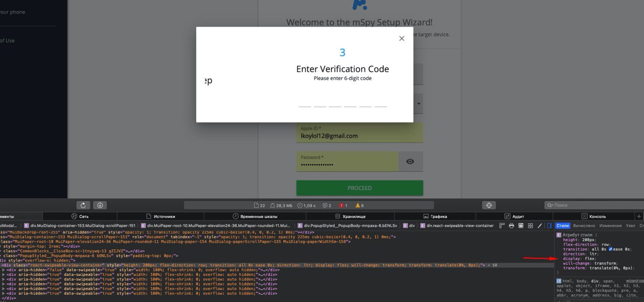The height and width of the screenshot is (302, 644).
Task: Switch to Временные шкалы tab
Action: click(255, 216)
